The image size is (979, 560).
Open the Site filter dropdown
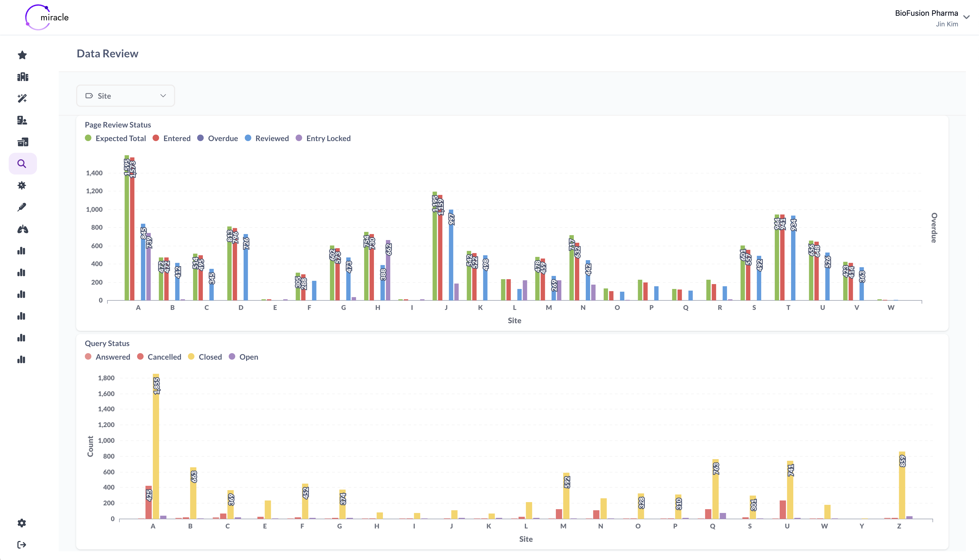tap(125, 96)
